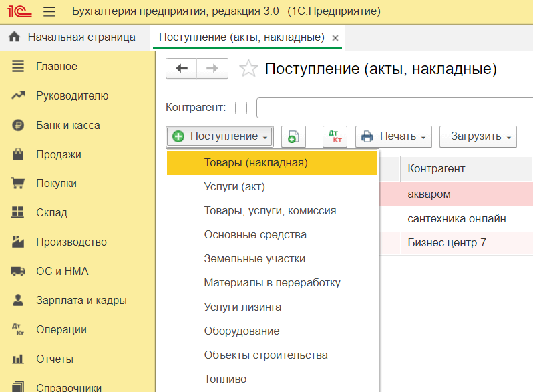533x392 pixels.
Task: Go to Покупки section in sidebar
Action: pos(56,184)
